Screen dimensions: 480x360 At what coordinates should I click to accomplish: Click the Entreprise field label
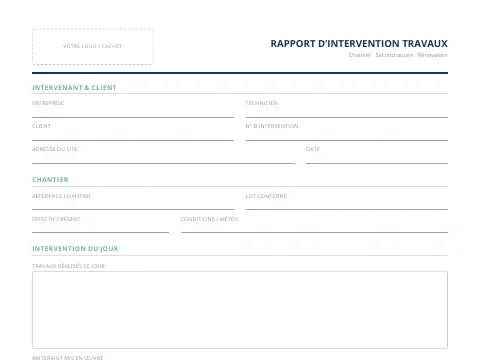pyautogui.click(x=48, y=103)
